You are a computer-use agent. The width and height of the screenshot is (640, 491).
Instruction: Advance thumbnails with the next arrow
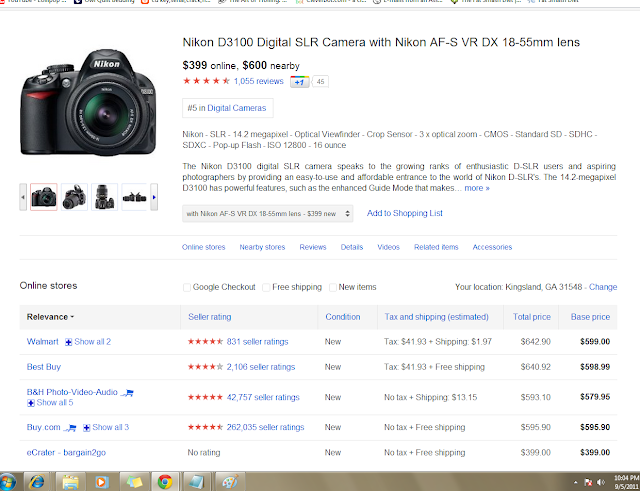click(154, 197)
